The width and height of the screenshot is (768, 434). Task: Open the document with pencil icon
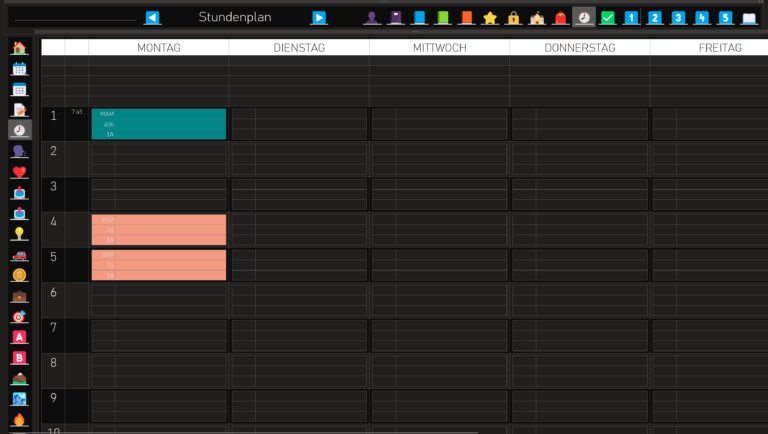(x=19, y=110)
